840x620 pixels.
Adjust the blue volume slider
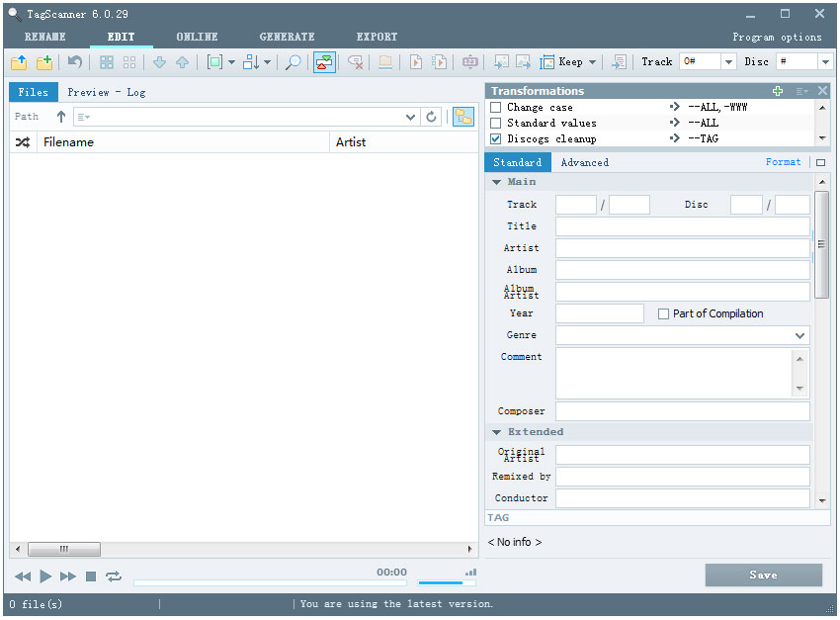(447, 583)
